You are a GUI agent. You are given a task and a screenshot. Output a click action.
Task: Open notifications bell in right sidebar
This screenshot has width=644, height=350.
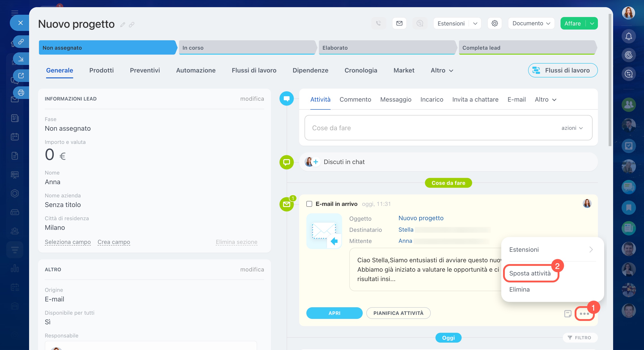tap(629, 36)
